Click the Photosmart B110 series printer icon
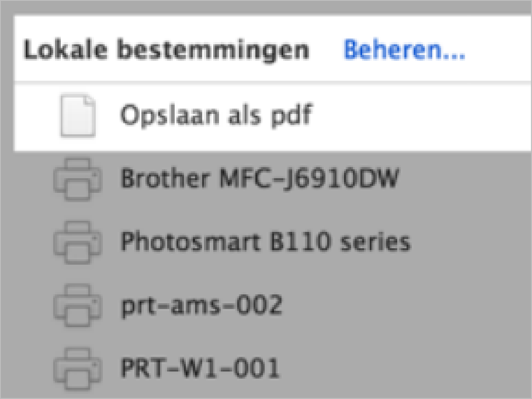Screen dimensions: 532x399 point(78,242)
